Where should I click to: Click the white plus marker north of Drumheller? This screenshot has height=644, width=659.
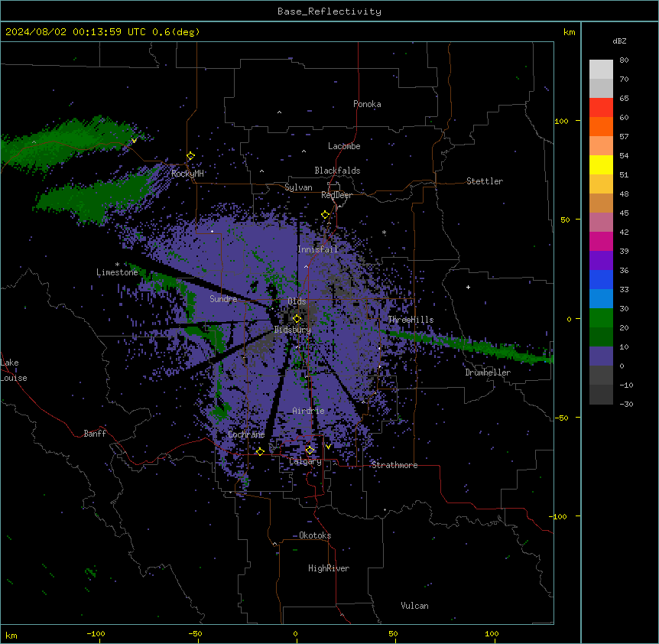468,287
